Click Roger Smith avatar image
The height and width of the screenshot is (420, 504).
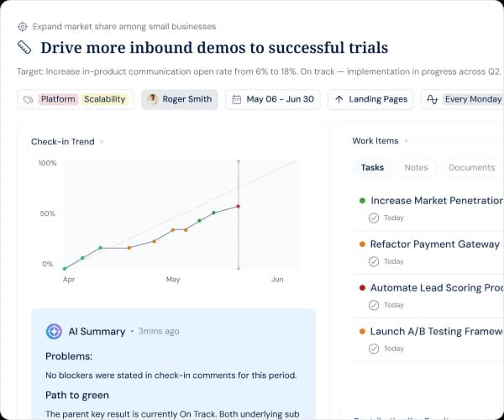coord(152,99)
